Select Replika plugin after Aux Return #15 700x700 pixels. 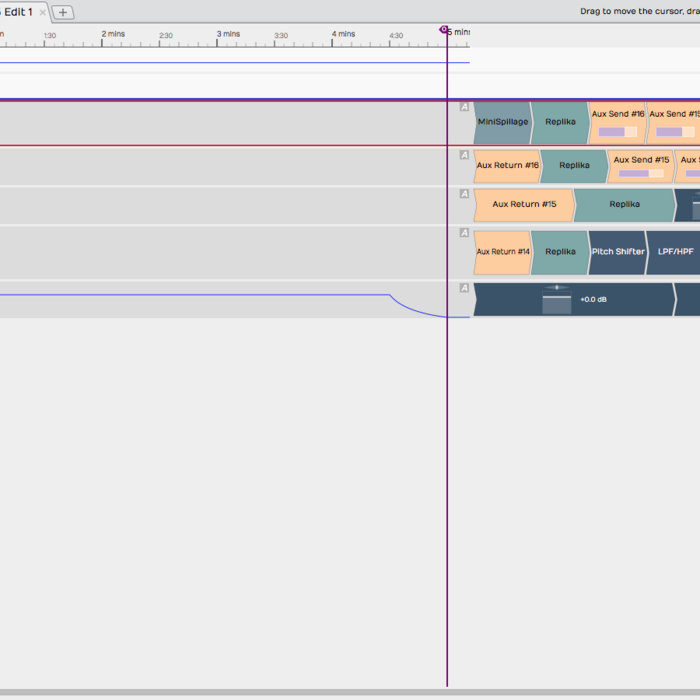(624, 204)
